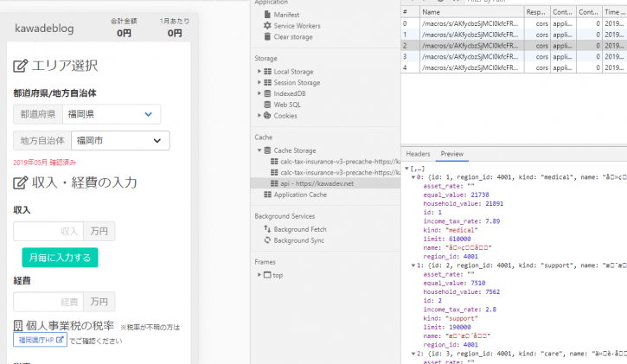Collapse preview object 1 support
This screenshot has height=364, width=627.
tap(413, 265)
